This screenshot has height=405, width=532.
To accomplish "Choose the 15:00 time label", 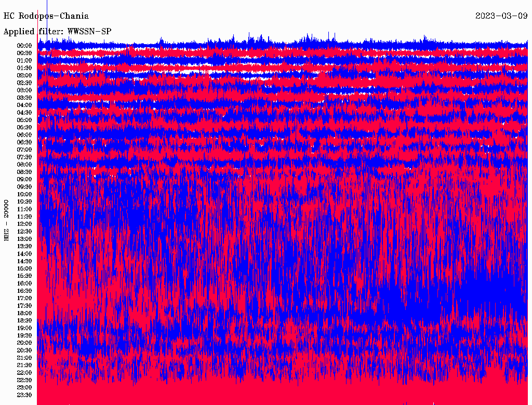I will [24, 268].
